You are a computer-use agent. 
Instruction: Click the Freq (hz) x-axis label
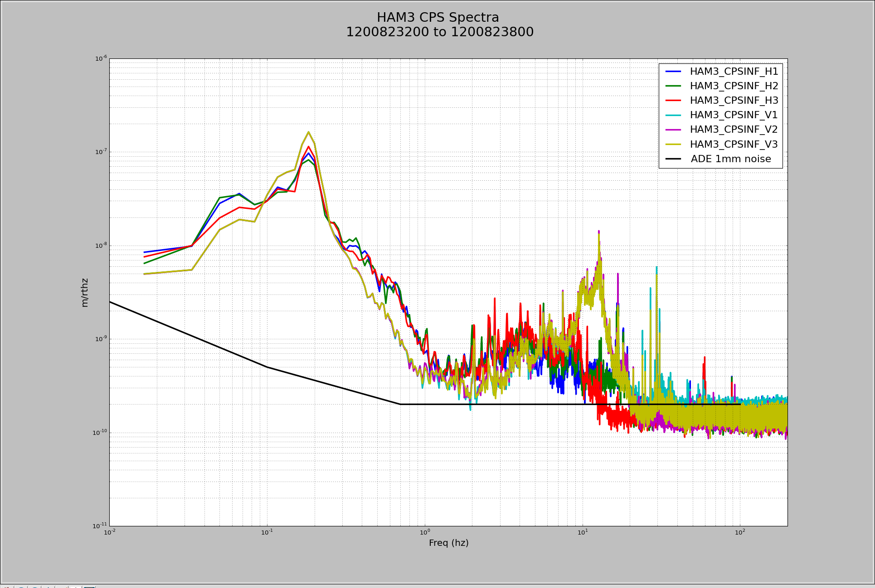click(x=448, y=543)
